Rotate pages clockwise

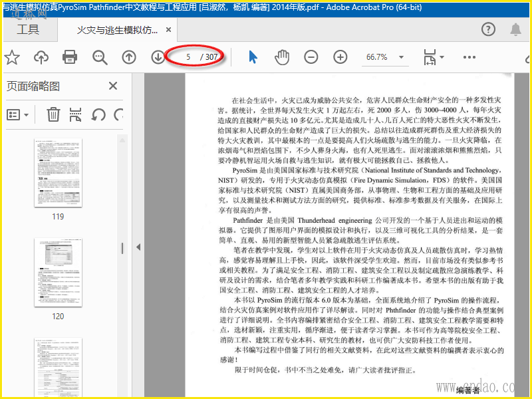coord(118,114)
